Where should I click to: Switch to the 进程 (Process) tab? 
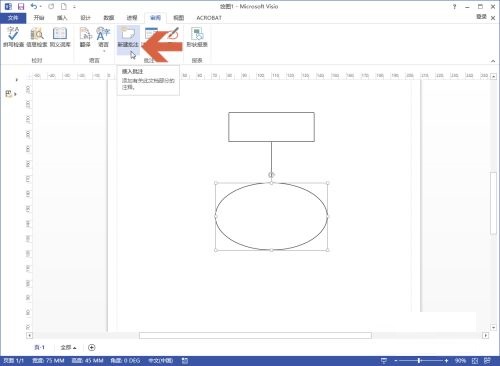pos(132,18)
